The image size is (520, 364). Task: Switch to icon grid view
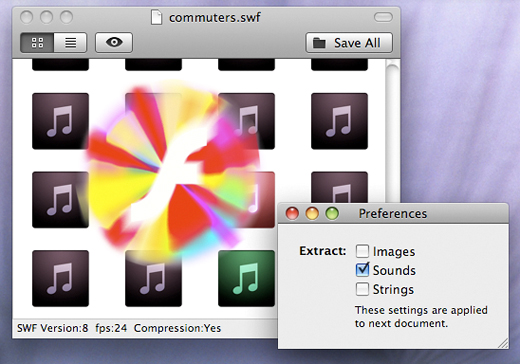point(37,43)
